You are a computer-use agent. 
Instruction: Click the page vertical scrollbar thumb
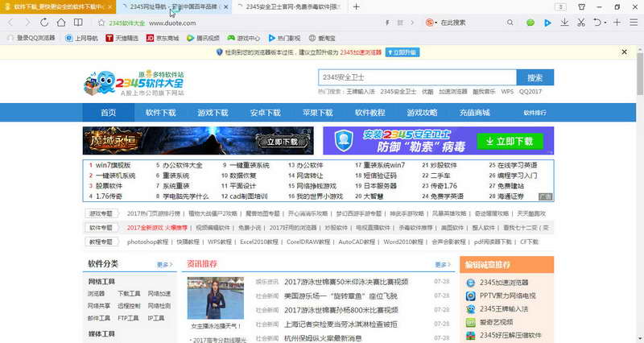pos(640,74)
